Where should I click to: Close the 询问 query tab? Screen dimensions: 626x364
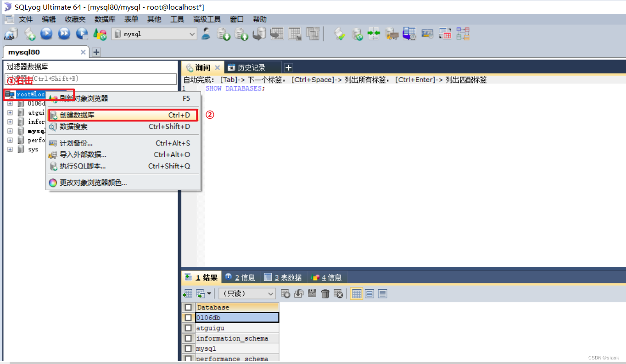[x=218, y=67]
